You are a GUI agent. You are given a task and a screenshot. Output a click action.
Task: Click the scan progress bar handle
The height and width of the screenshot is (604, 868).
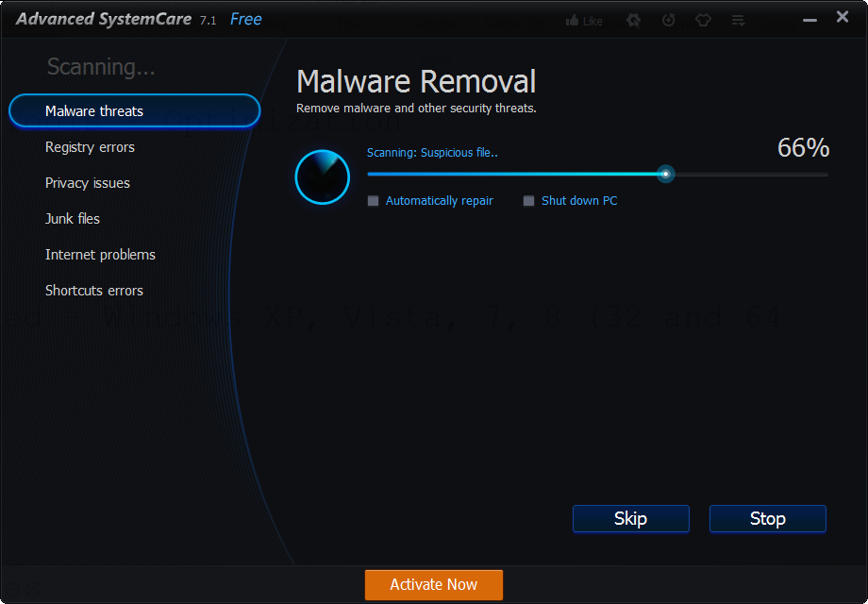pyautogui.click(x=665, y=175)
